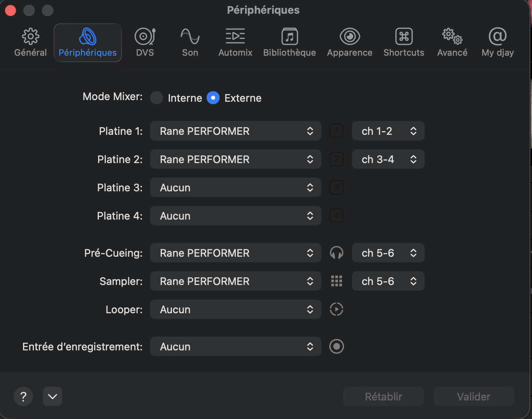Open Automix settings icon

[235, 37]
